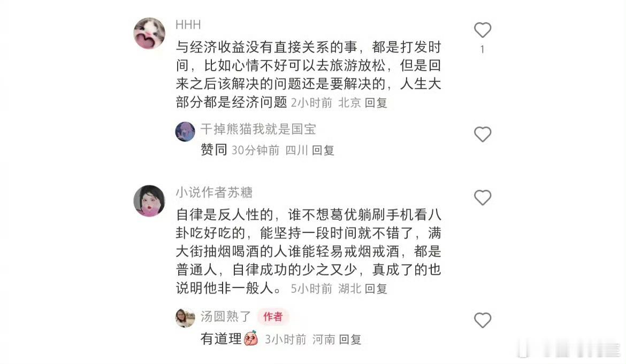The height and width of the screenshot is (364, 626).
Task: Like the comment by HHH
Action: (x=482, y=30)
